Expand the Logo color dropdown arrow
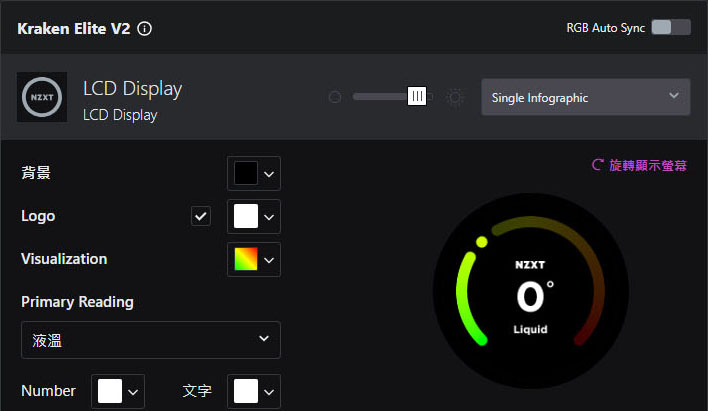 click(269, 217)
